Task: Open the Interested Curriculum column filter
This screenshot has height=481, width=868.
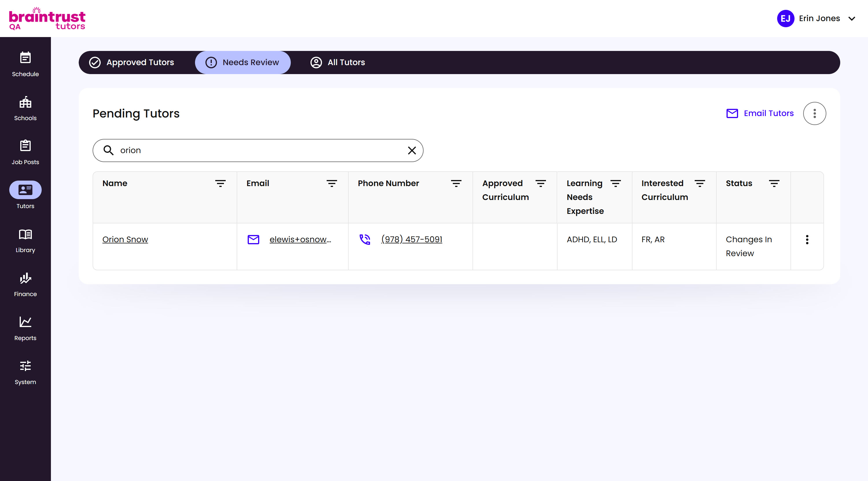Action: 700,183
